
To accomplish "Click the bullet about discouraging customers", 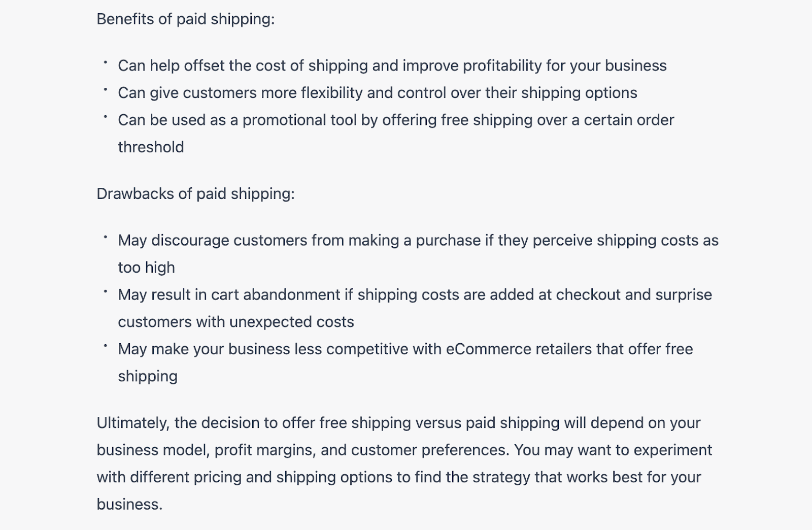I will (x=418, y=254).
